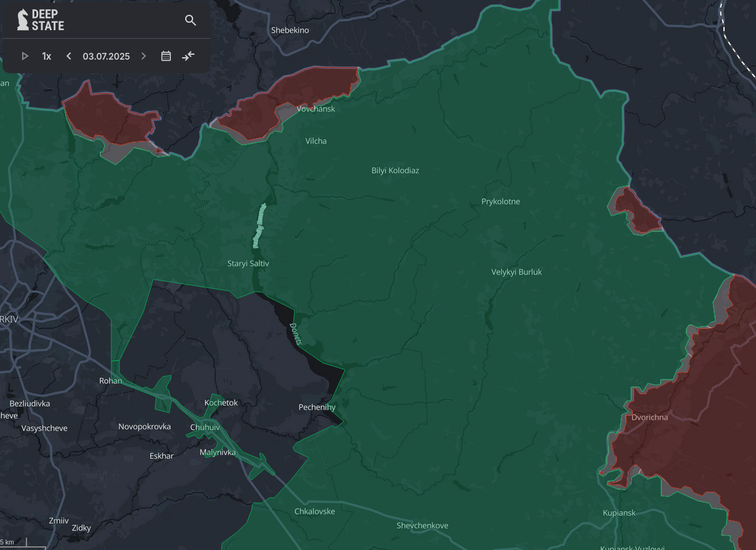Open the calendar date picker
Image resolution: width=756 pixels, height=550 pixels.
pyautogui.click(x=166, y=56)
